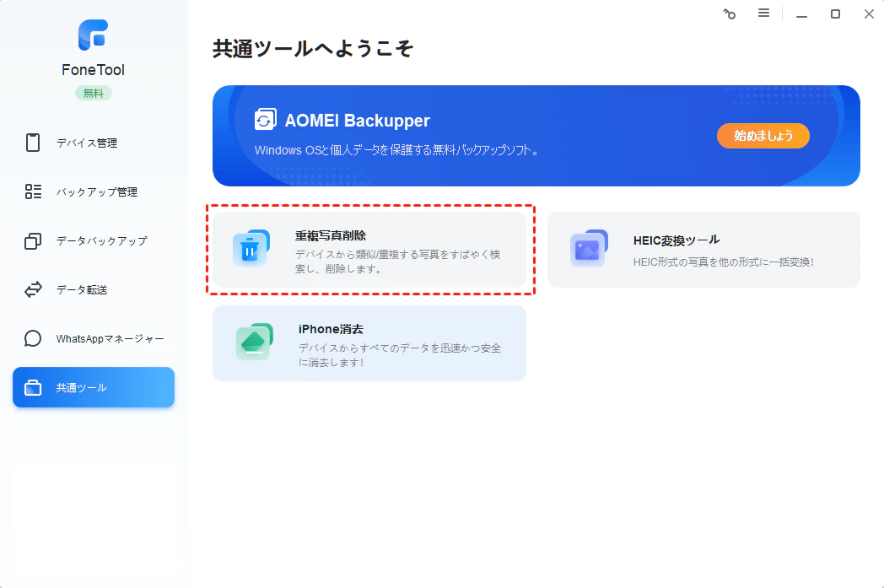
Task: Click the list icon beside バックアップ管理
Action: coord(33,192)
